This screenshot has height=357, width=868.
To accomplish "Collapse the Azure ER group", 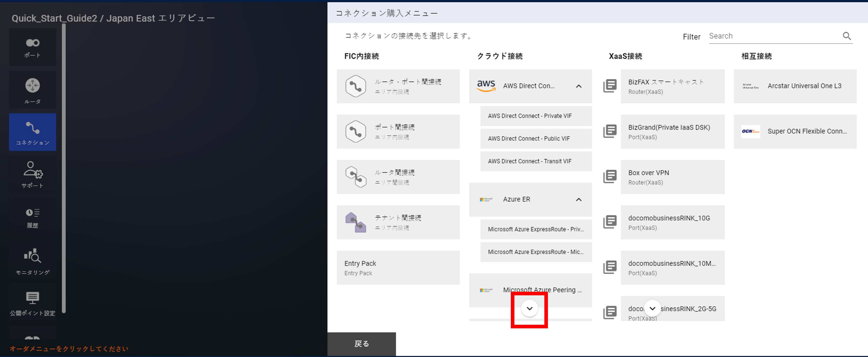I will [x=579, y=200].
